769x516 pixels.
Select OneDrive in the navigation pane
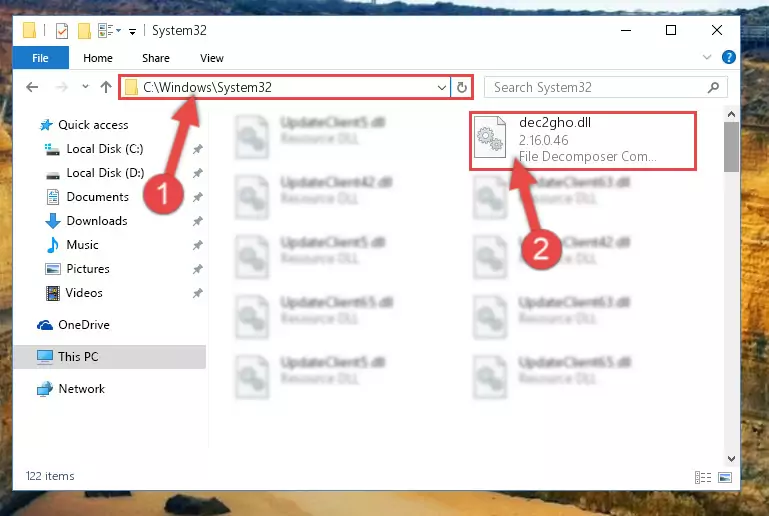coord(83,325)
